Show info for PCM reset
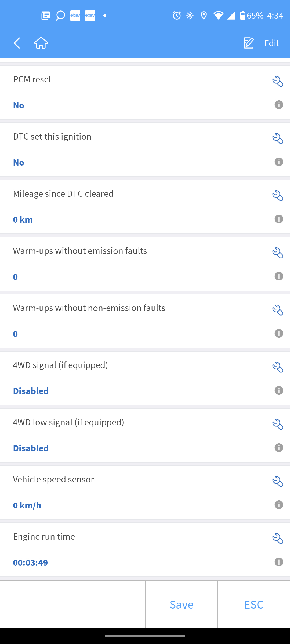290x644 pixels. click(x=279, y=105)
